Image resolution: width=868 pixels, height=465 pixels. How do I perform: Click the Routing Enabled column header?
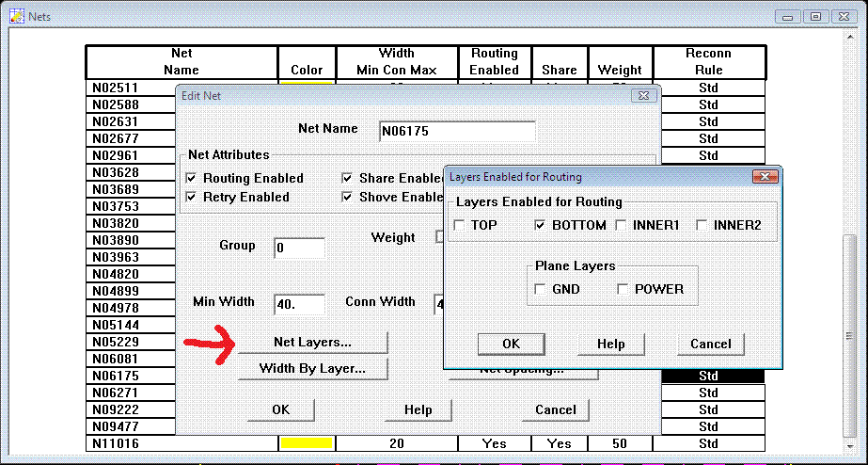[495, 62]
